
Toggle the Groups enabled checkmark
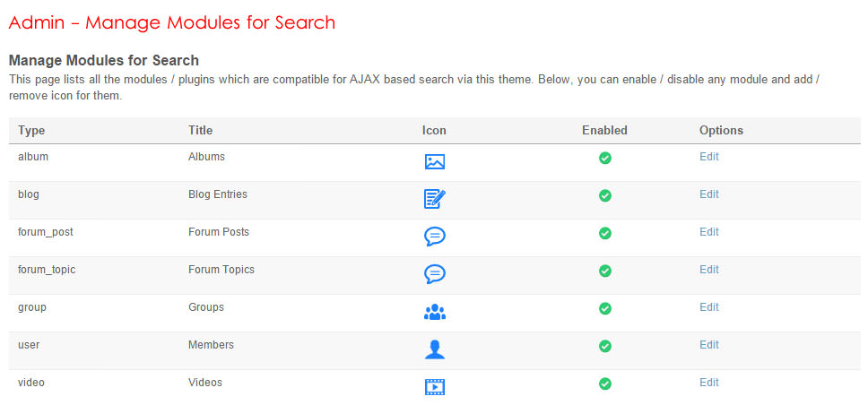605,308
